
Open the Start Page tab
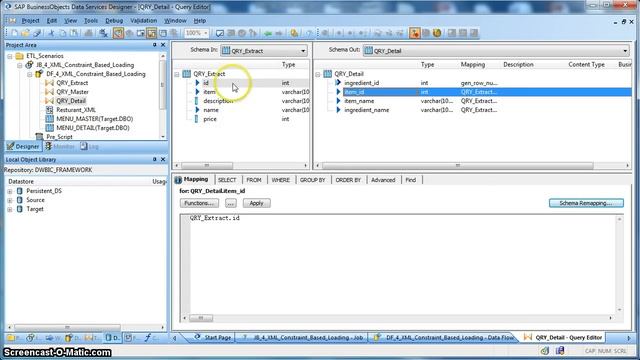tap(213, 338)
